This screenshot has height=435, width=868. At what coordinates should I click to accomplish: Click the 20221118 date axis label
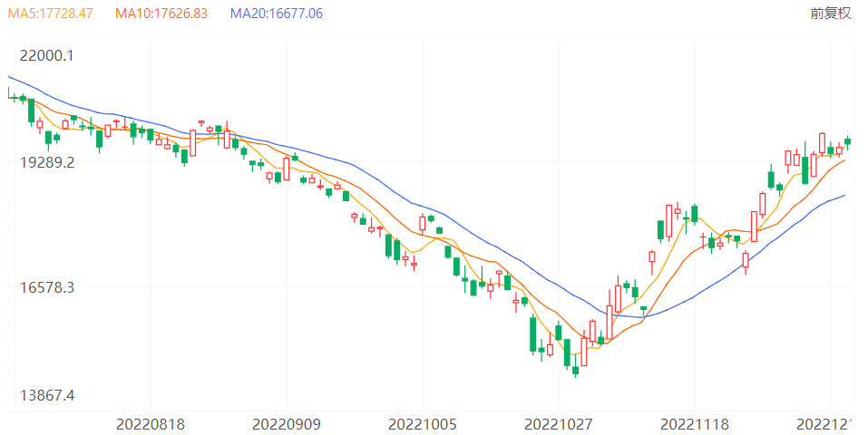(695, 424)
